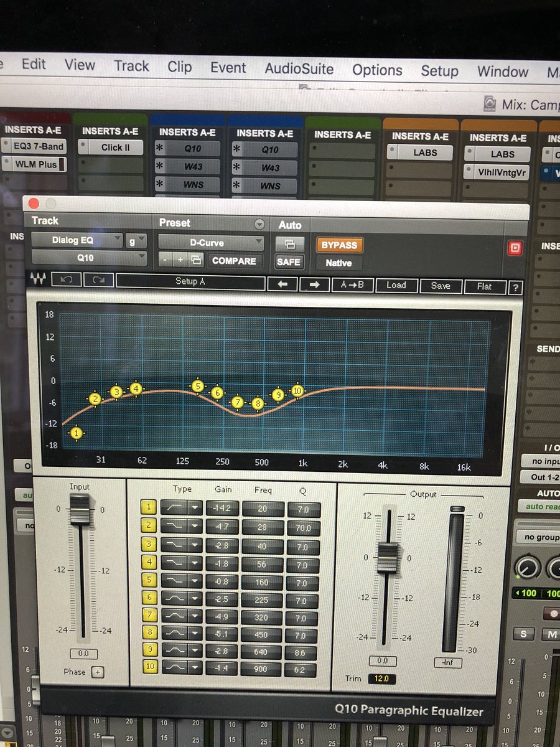This screenshot has width=560, height=747.
Task: Click the band 2 filter type shape icon
Action: [x=174, y=527]
